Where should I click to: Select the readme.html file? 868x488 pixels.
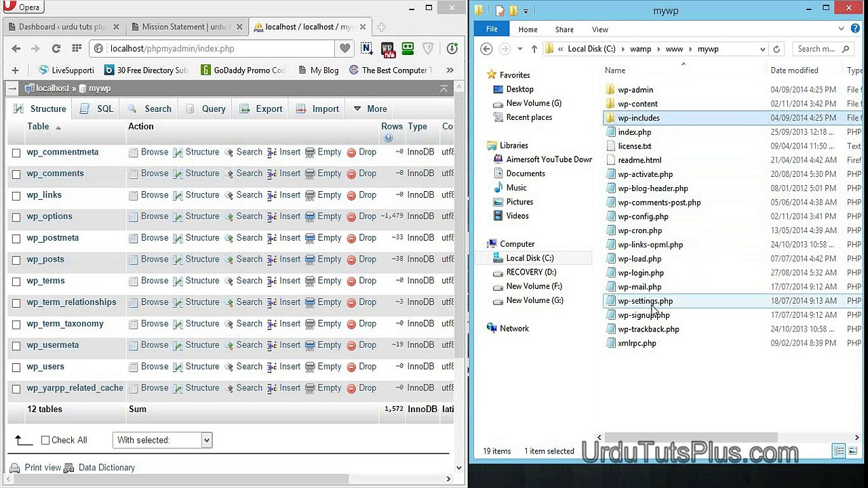click(x=639, y=160)
